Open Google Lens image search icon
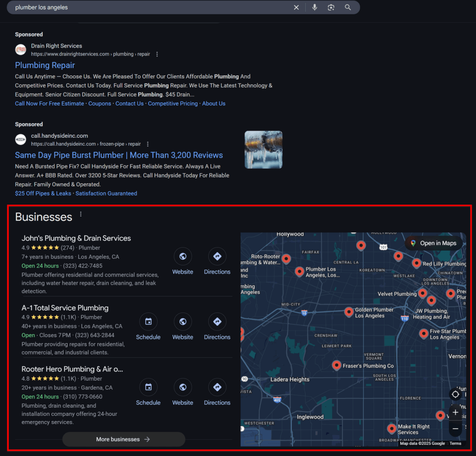 pos(331,7)
